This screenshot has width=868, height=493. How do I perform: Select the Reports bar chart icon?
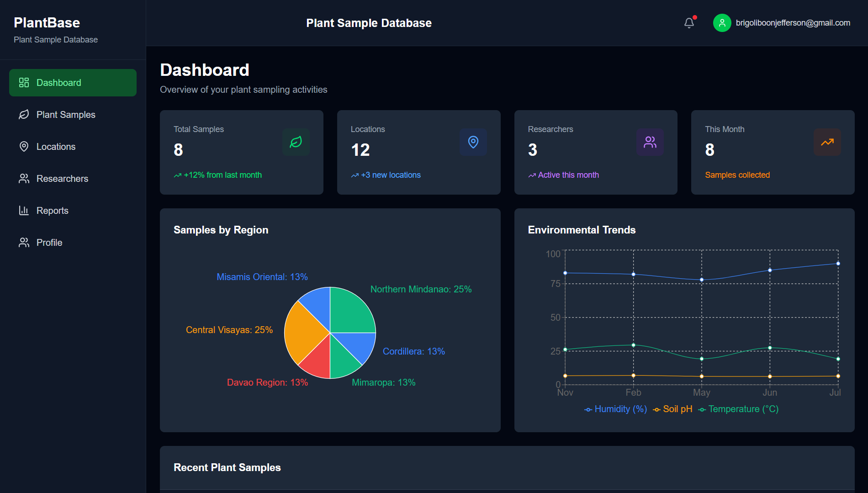(x=24, y=210)
